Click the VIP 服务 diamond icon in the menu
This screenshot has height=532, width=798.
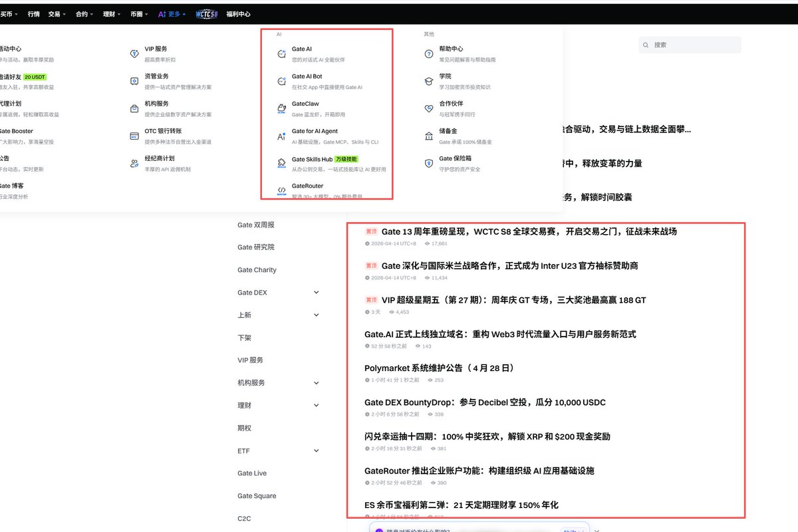pos(134,53)
